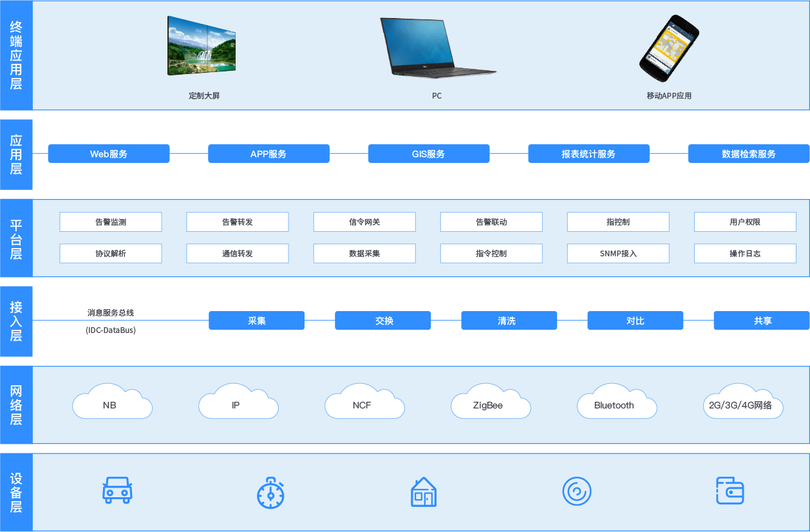The width and height of the screenshot is (810, 532).
Task: Click the 2G/3G/4G网络 cloud
Action: tap(743, 405)
